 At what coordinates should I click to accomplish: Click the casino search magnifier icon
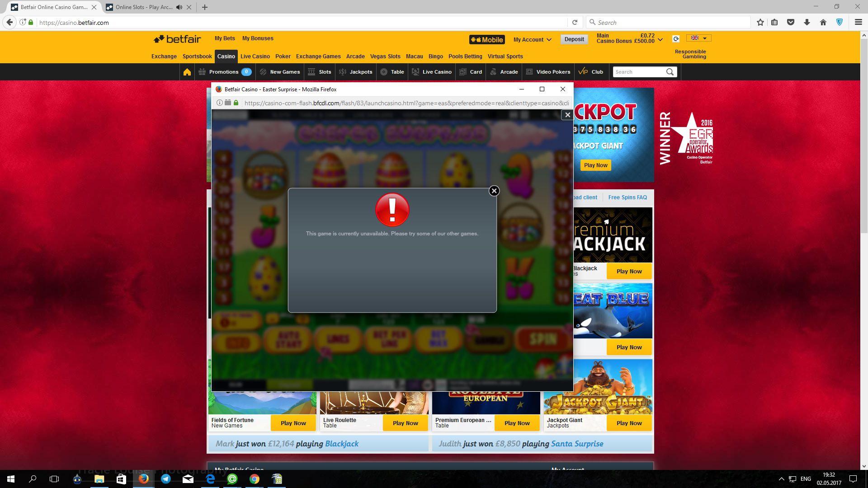(670, 72)
